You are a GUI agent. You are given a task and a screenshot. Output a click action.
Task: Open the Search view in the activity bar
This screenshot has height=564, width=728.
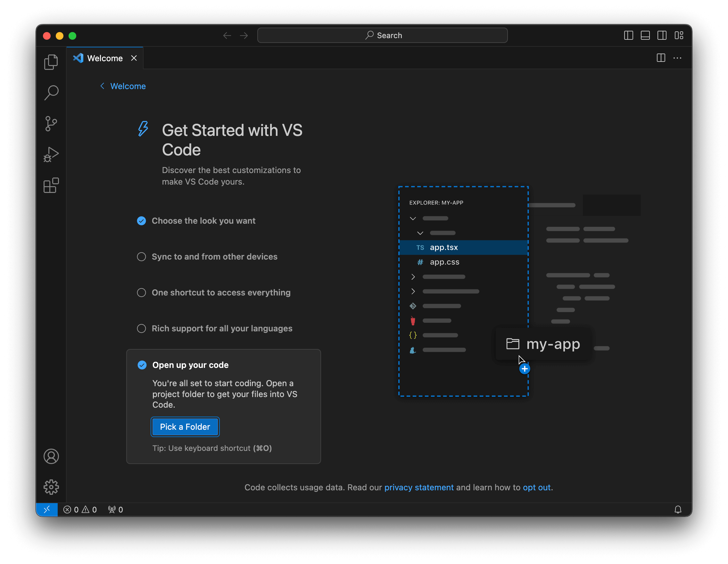tap(51, 92)
